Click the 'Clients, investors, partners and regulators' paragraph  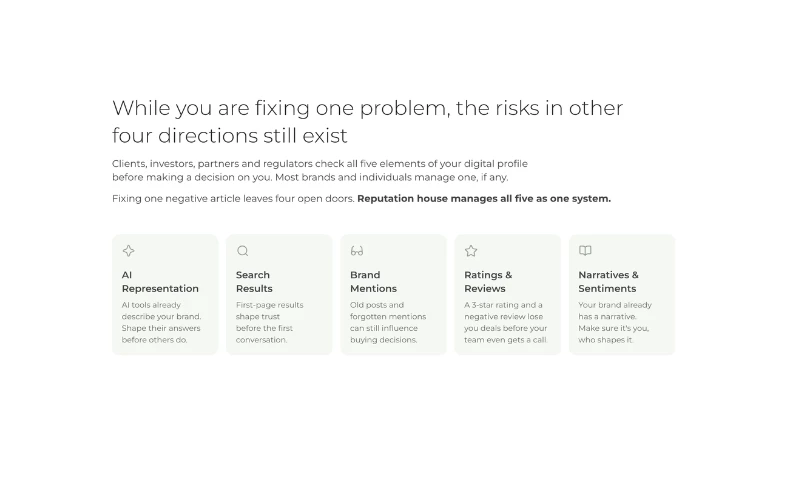(x=320, y=170)
